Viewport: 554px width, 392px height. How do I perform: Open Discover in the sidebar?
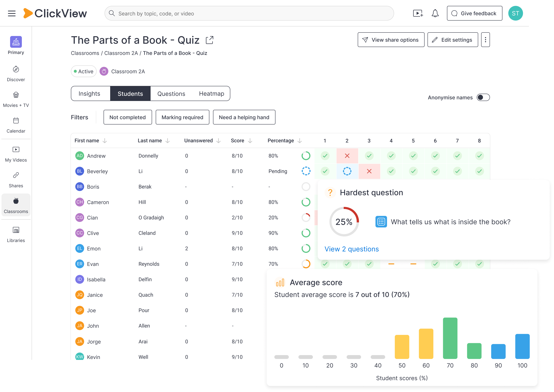click(16, 74)
